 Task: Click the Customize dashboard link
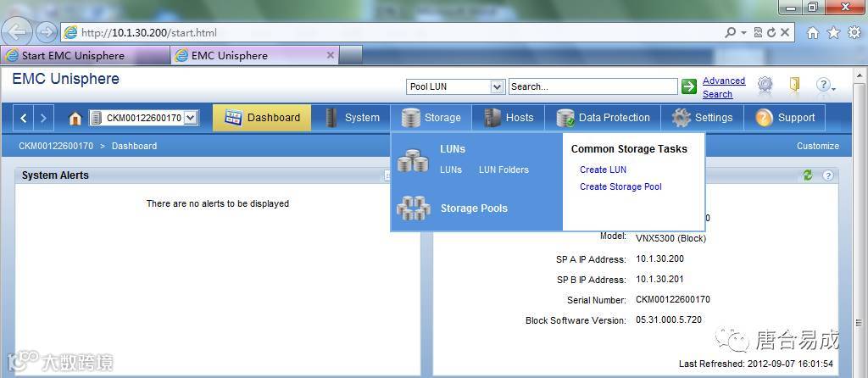818,146
